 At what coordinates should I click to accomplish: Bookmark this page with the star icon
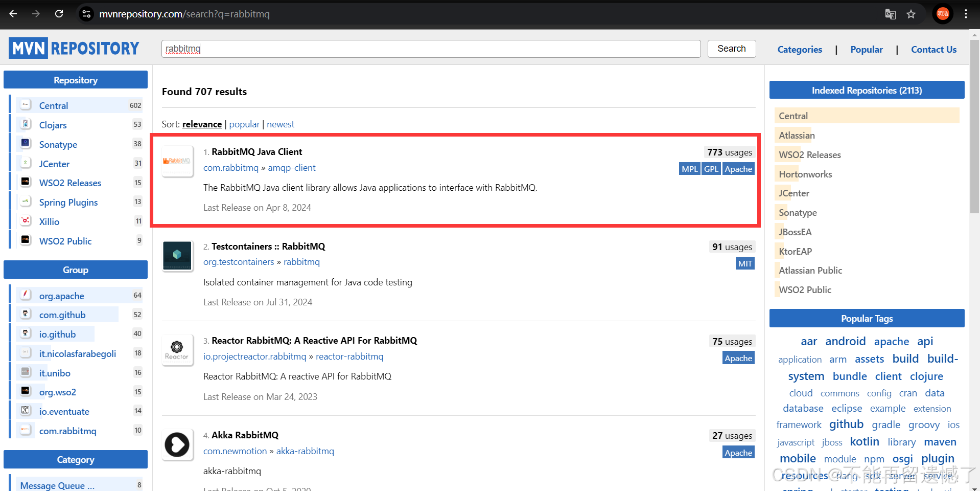coord(911,14)
